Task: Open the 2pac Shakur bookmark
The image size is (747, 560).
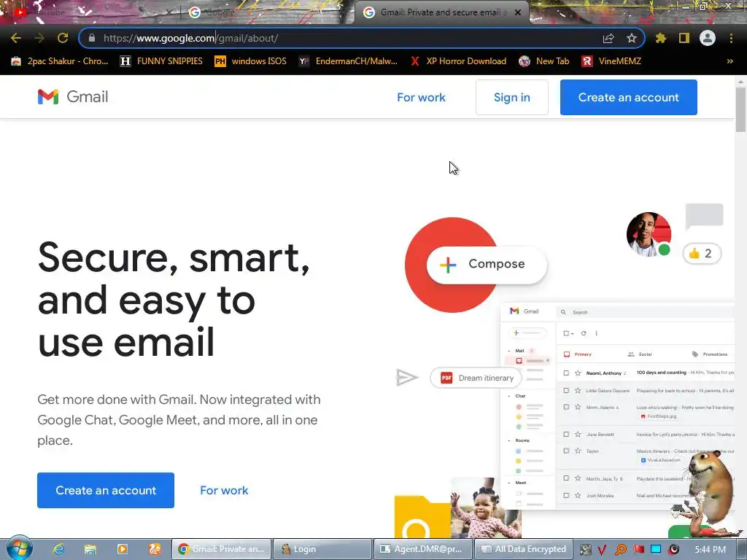Action: pyautogui.click(x=60, y=61)
